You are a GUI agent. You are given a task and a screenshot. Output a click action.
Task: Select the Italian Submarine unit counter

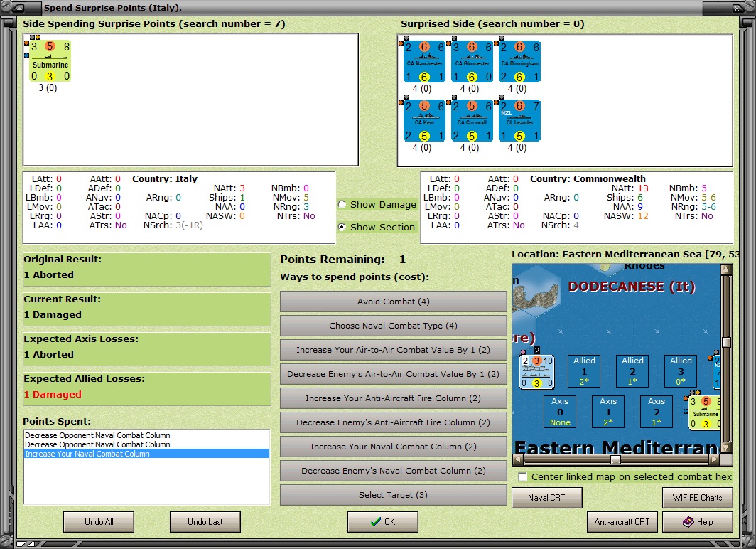(50, 61)
